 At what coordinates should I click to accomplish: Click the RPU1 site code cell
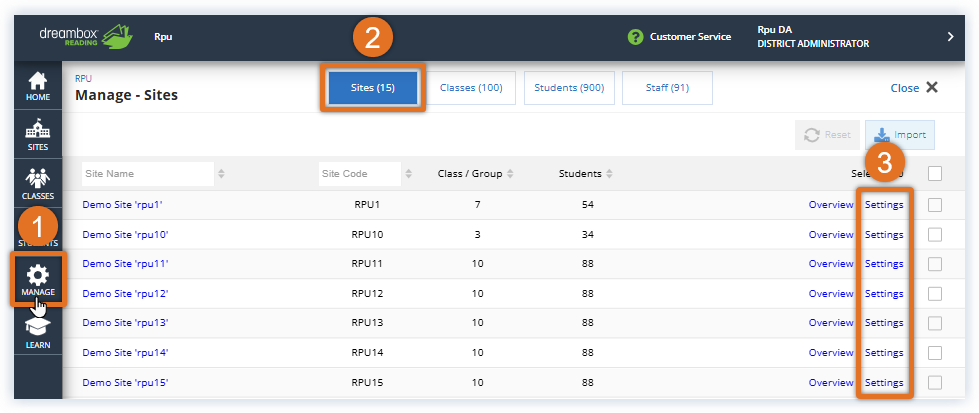pyautogui.click(x=366, y=204)
